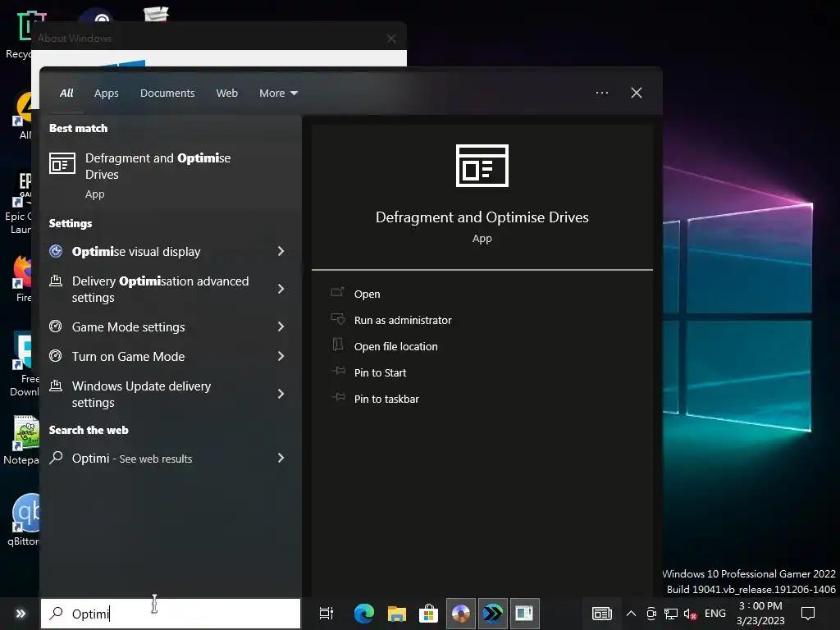Image resolution: width=840 pixels, height=630 pixels.
Task: Click the qBittorrent desktop shortcut
Action: coord(24,519)
